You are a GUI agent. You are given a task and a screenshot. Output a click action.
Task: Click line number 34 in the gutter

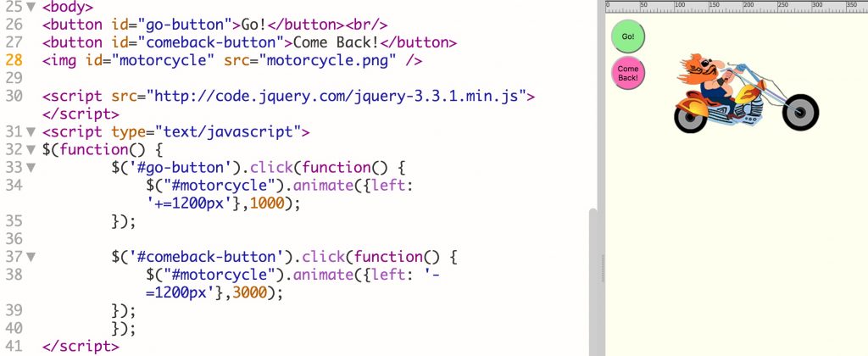(14, 186)
